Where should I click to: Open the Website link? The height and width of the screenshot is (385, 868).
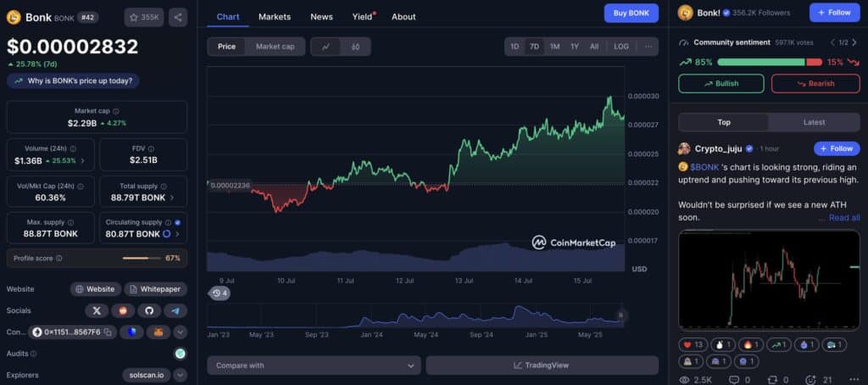95,289
